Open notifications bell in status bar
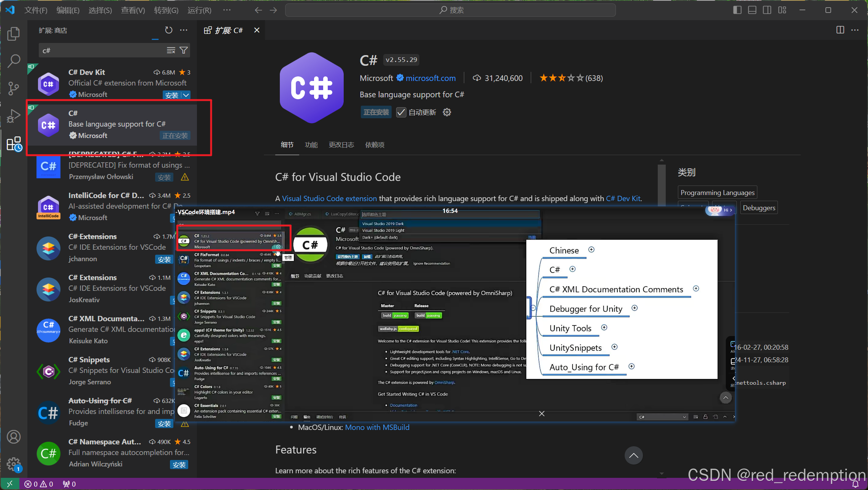868x490 pixels. click(855, 484)
